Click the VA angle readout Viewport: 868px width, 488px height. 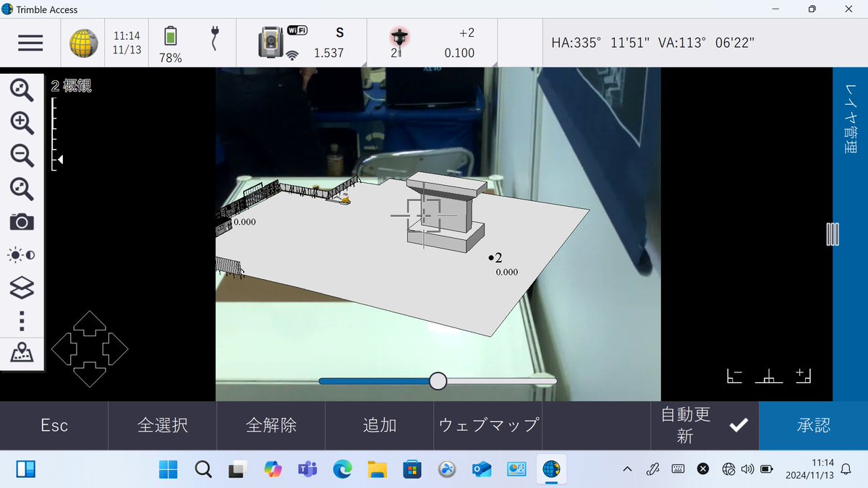point(707,43)
